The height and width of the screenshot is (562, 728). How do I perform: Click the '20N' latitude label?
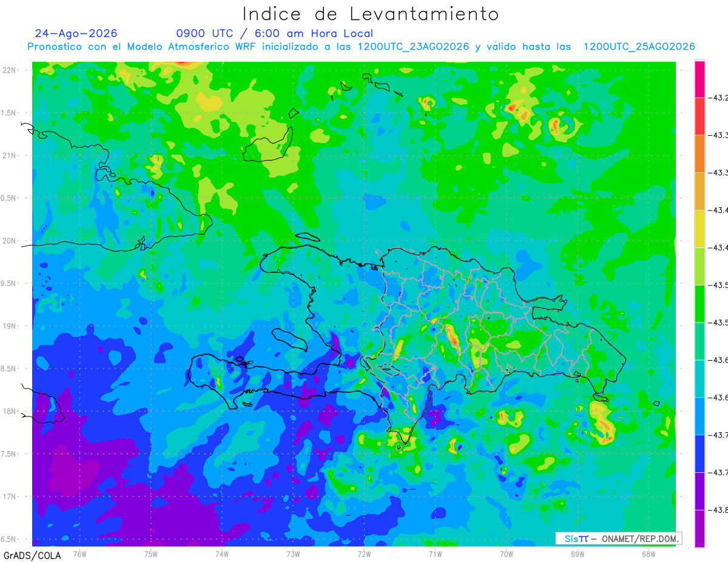click(x=10, y=241)
